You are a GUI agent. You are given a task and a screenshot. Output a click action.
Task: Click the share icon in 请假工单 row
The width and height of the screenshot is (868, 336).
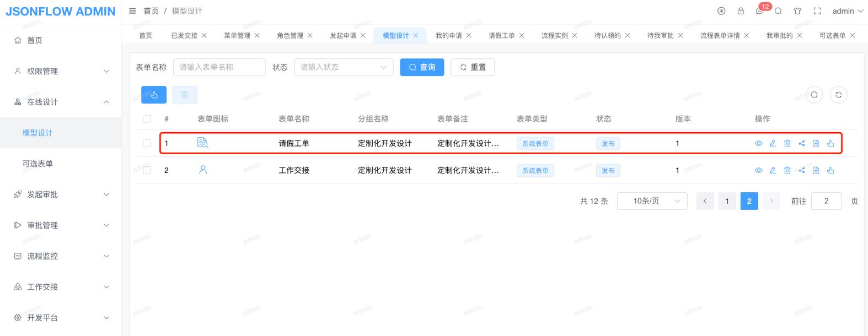point(801,143)
